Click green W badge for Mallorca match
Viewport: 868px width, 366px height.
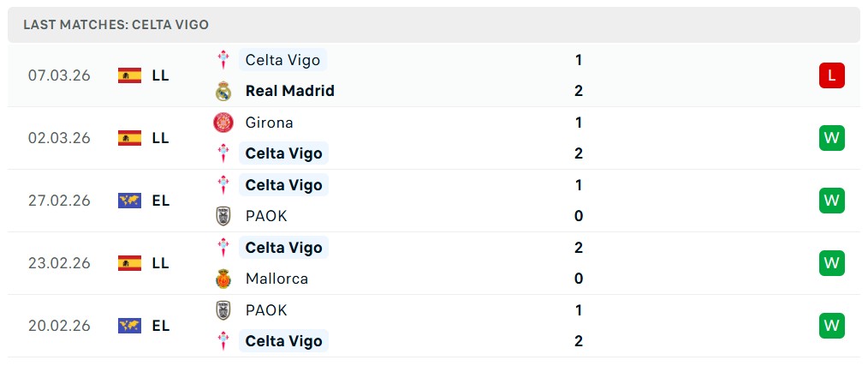(x=831, y=263)
